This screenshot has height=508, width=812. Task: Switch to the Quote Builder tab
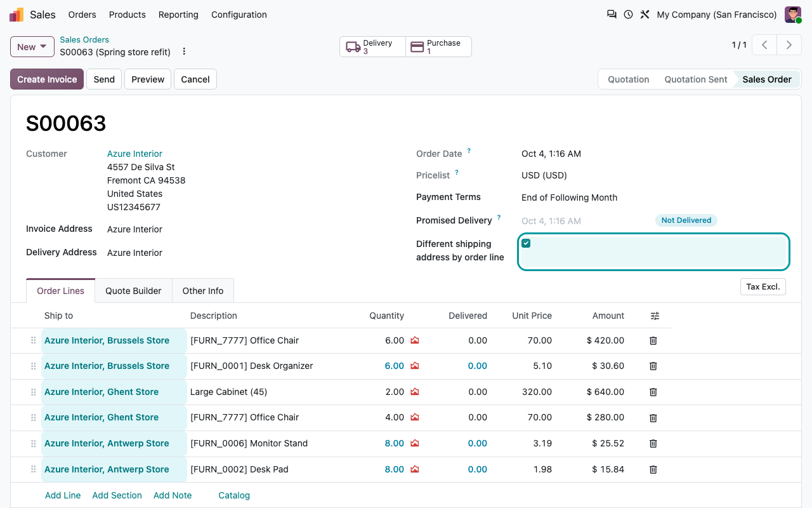133,291
